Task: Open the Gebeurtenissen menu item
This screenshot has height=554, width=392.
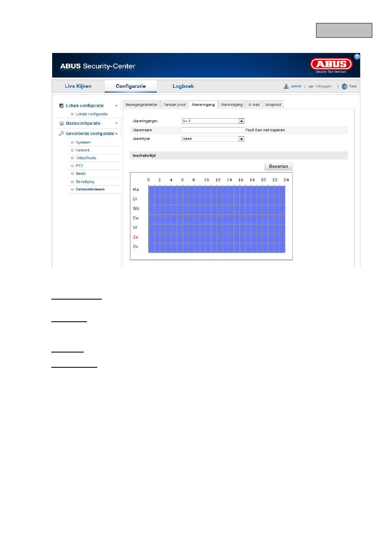Action: tap(90, 189)
